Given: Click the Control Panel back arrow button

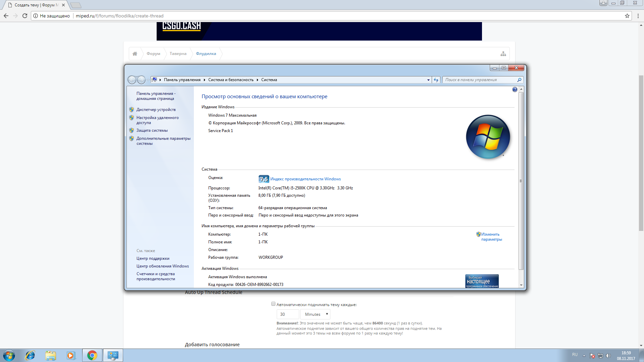Looking at the screenshot, I should tap(132, 80).
